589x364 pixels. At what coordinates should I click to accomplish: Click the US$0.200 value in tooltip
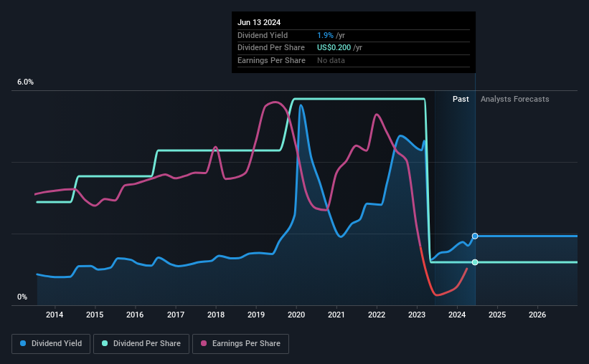(334, 48)
